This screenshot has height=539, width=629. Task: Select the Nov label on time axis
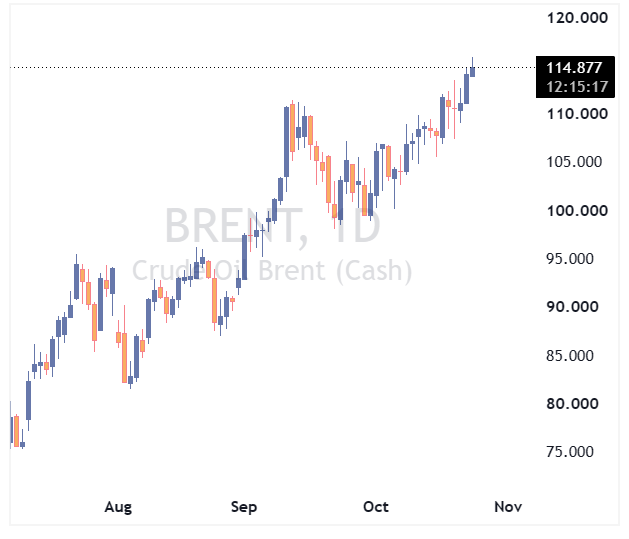[x=508, y=507]
